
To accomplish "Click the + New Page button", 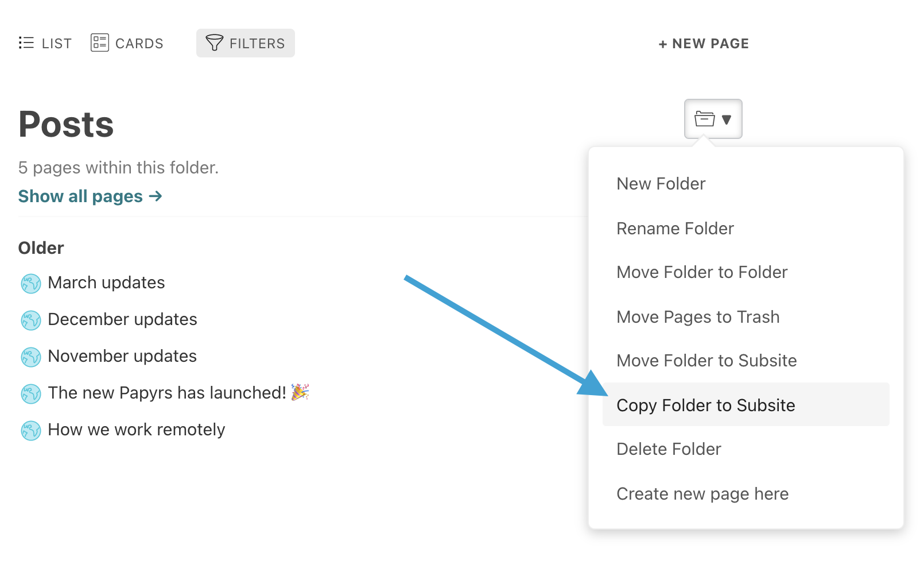I will point(704,44).
